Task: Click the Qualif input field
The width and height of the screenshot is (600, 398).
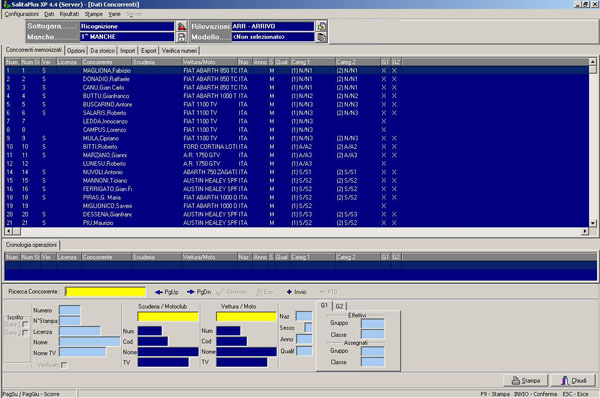Action: pos(304,351)
